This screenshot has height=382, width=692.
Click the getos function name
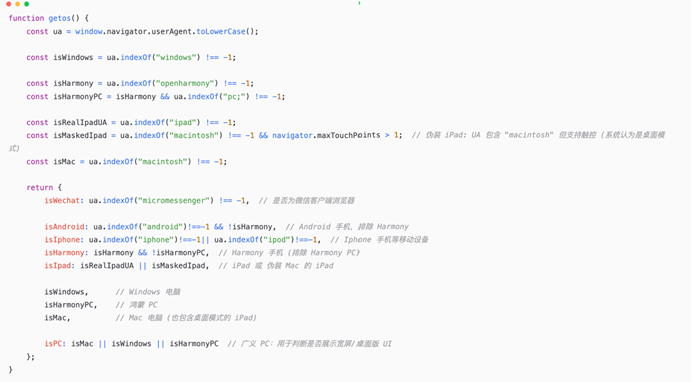[x=60, y=18]
